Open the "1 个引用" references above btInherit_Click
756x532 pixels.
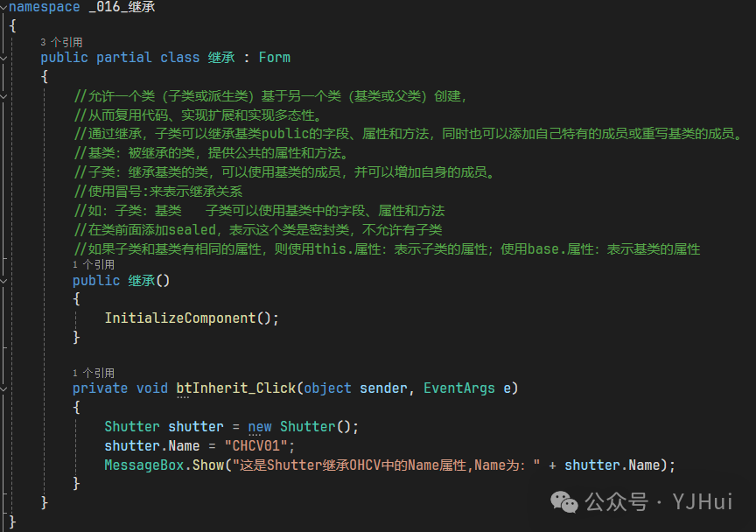click(x=94, y=373)
